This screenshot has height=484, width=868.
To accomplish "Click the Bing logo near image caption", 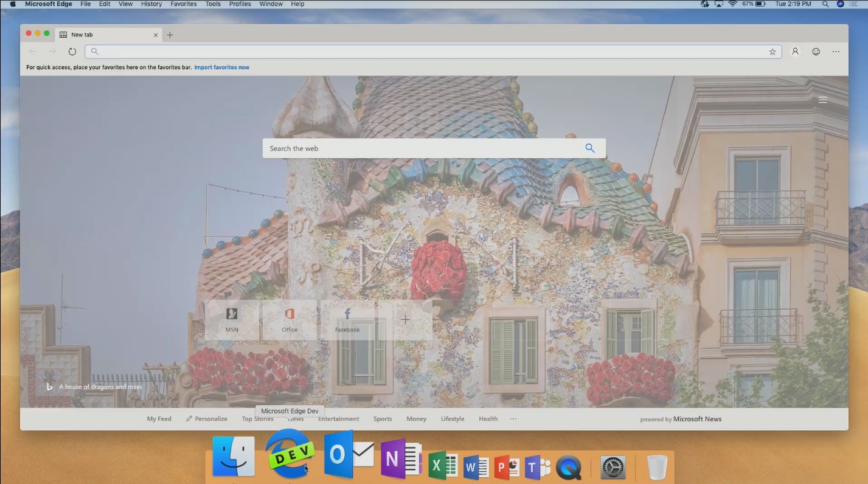I will [49, 387].
